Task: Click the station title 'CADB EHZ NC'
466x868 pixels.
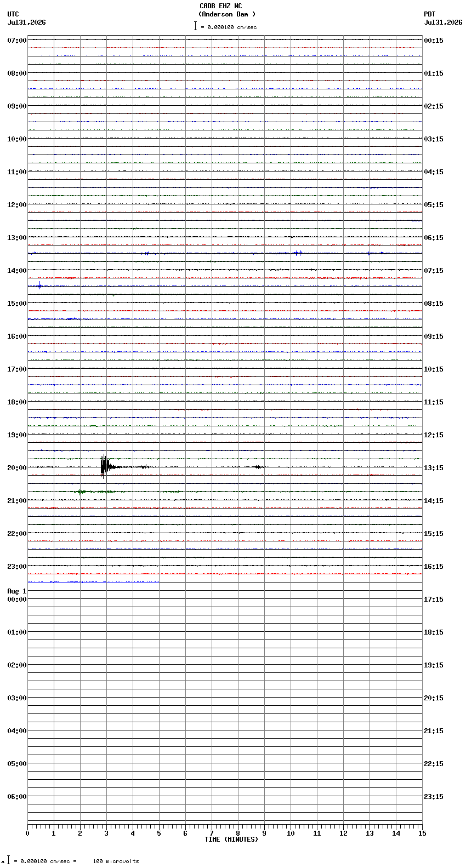Action: click(x=220, y=6)
